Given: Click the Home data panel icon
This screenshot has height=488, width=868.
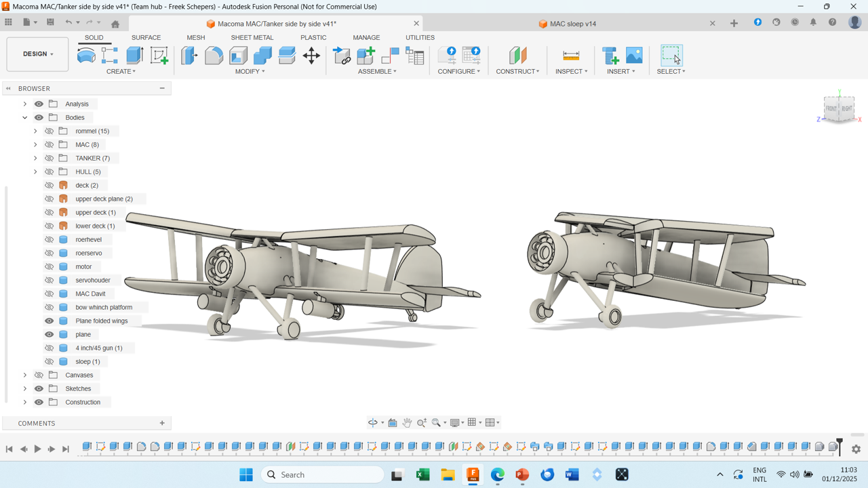Looking at the screenshot, I should click(115, 24).
